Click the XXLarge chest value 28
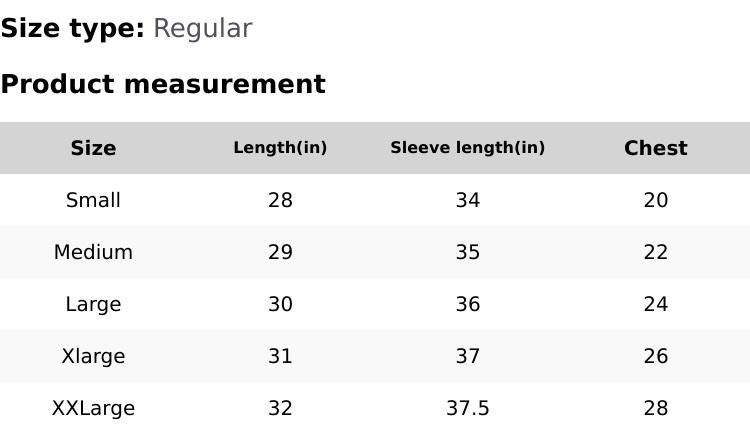 pos(655,408)
